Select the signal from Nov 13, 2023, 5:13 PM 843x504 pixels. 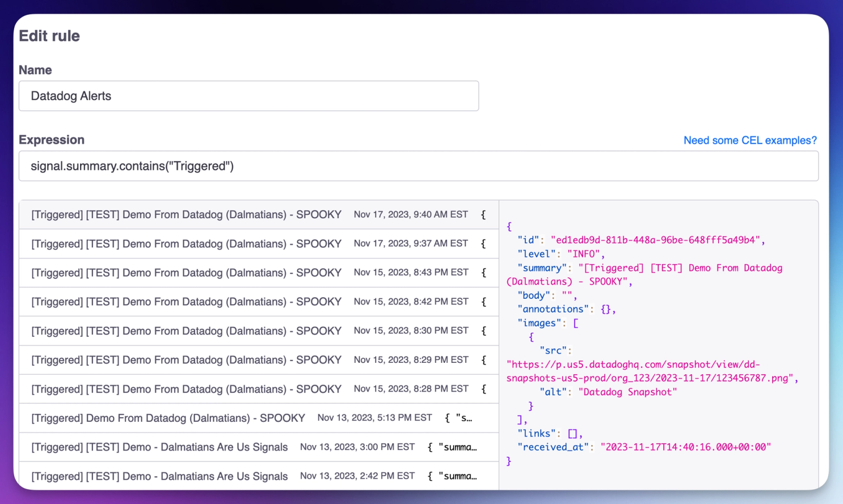coord(259,418)
